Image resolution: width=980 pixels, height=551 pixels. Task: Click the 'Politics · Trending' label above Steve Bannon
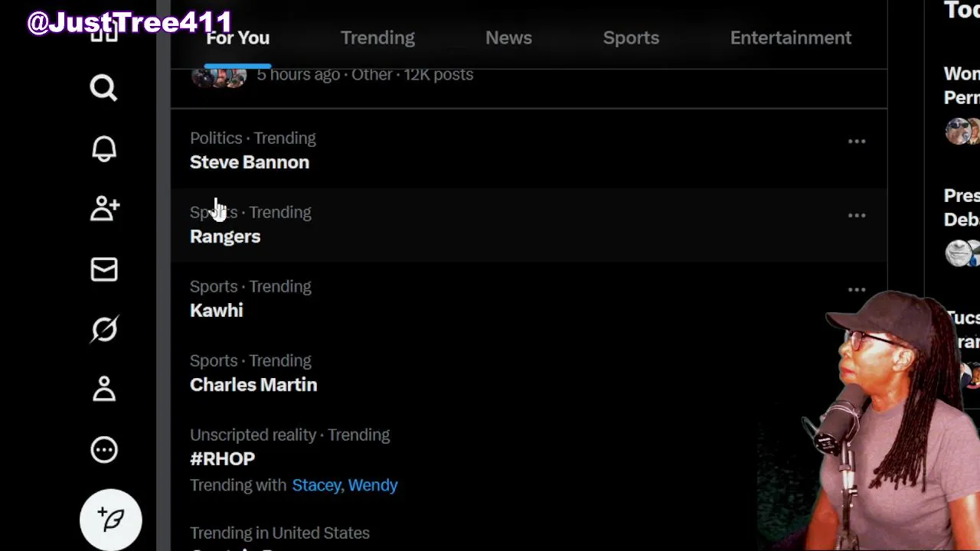point(253,138)
